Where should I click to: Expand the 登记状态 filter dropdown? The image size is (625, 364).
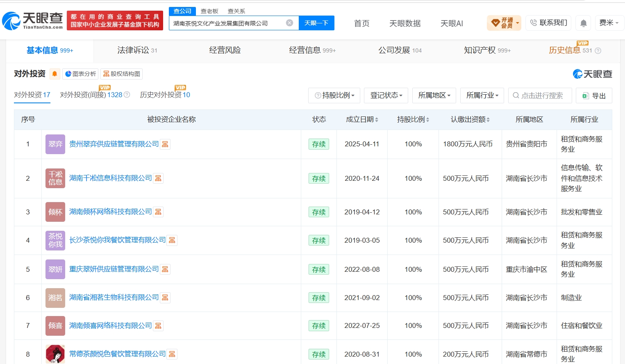click(x=386, y=95)
